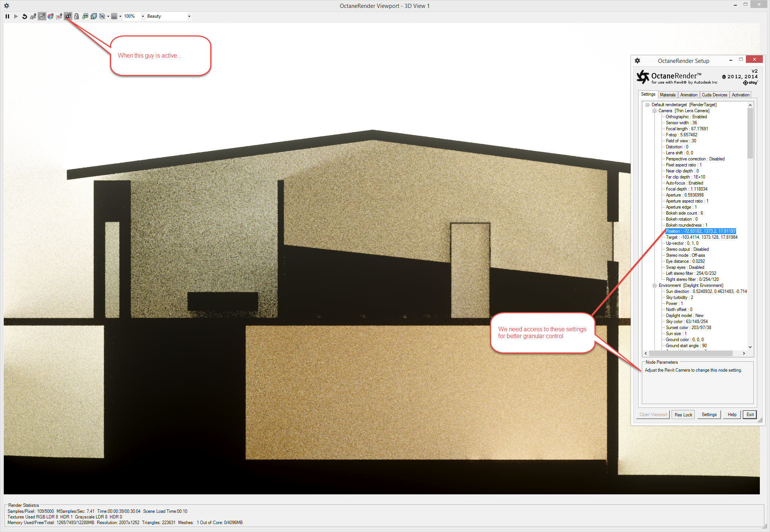
Task: Switch to the Materials tab
Action: 668,95
